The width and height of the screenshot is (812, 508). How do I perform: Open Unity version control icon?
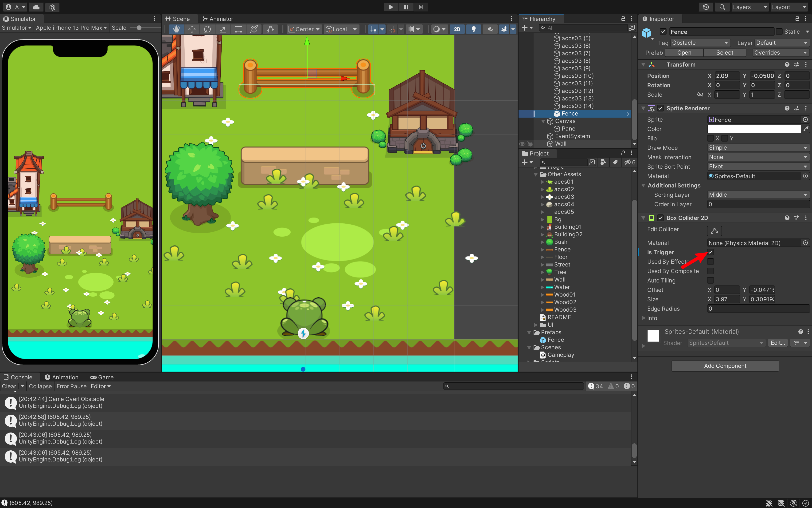[52, 7]
